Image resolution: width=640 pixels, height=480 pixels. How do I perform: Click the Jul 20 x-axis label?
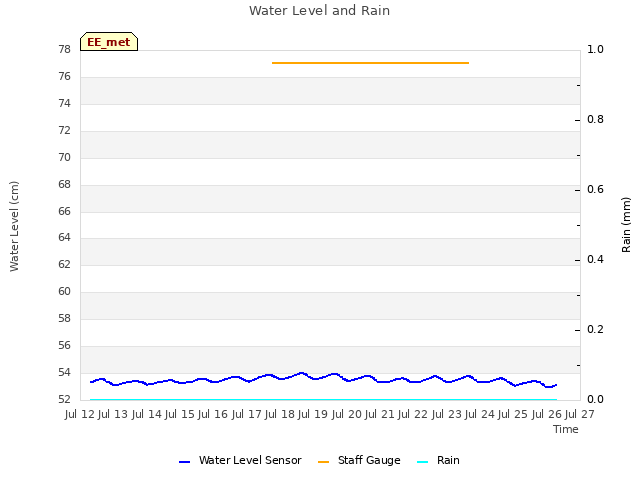point(346,414)
